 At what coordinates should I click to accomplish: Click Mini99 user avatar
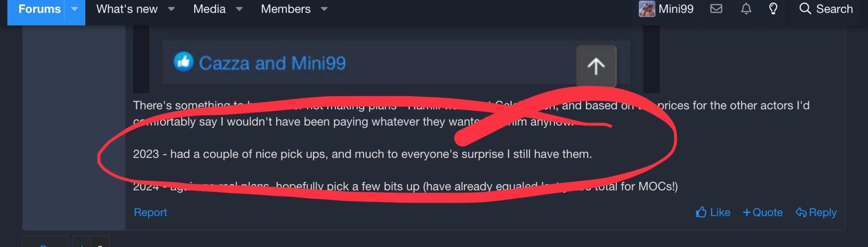[x=647, y=9]
